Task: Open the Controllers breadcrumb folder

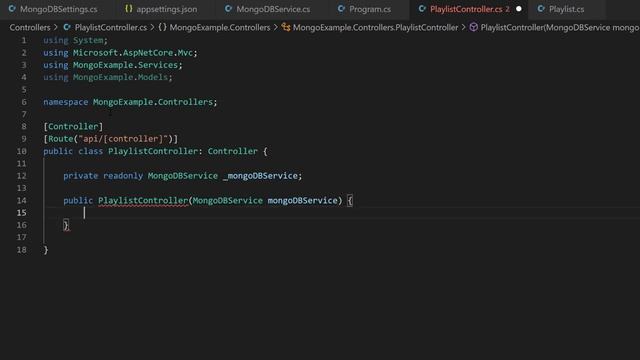Action: pos(30,27)
